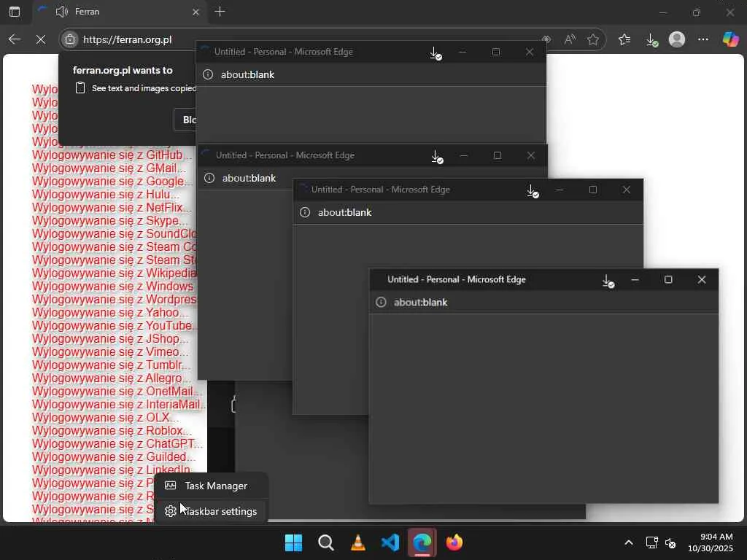This screenshot has height=560, width=747.
Task: Close the topmost Untitled Edge popup window
Action: (530, 52)
